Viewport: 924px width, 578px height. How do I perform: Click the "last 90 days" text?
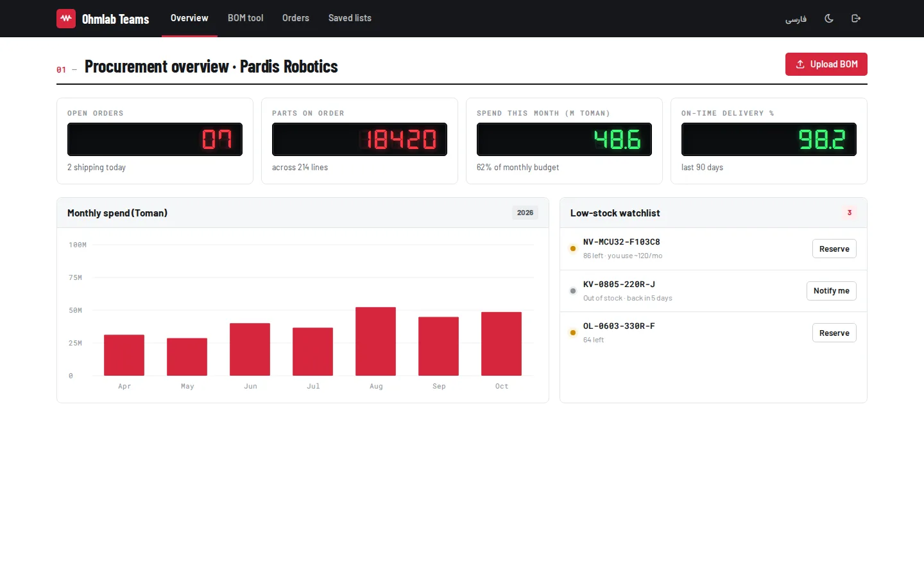click(702, 168)
